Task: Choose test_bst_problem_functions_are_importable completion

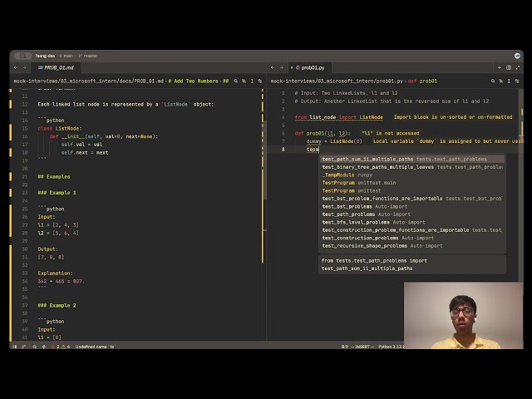Action: pyautogui.click(x=412, y=199)
